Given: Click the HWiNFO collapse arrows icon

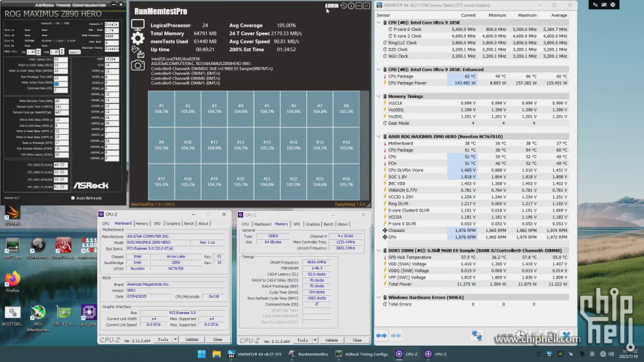Looking at the screenshot, I should click(396, 335).
